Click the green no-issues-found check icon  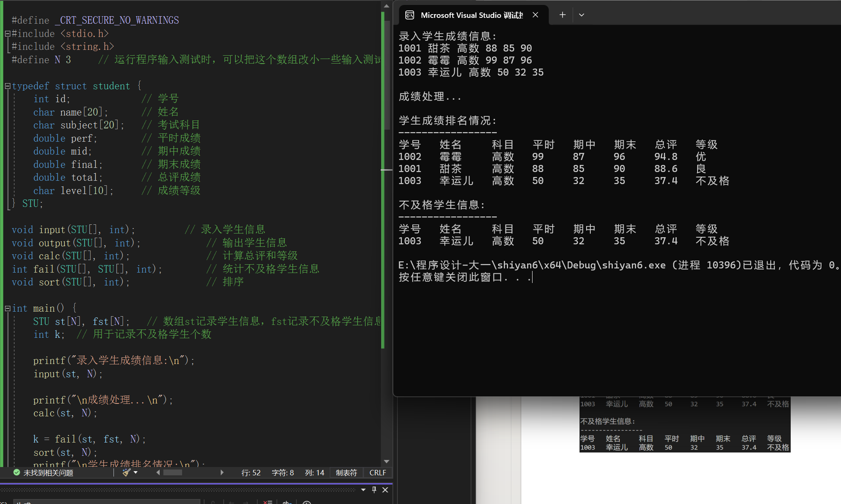17,472
